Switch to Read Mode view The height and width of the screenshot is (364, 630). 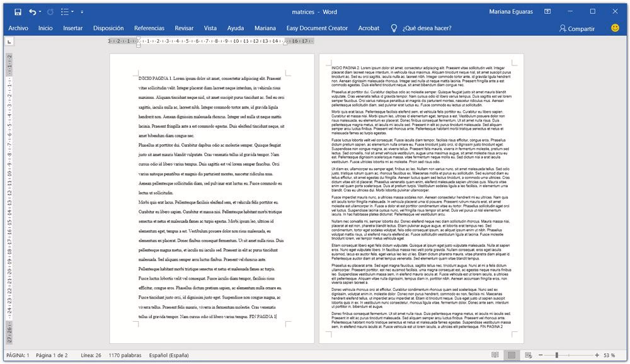point(495,355)
